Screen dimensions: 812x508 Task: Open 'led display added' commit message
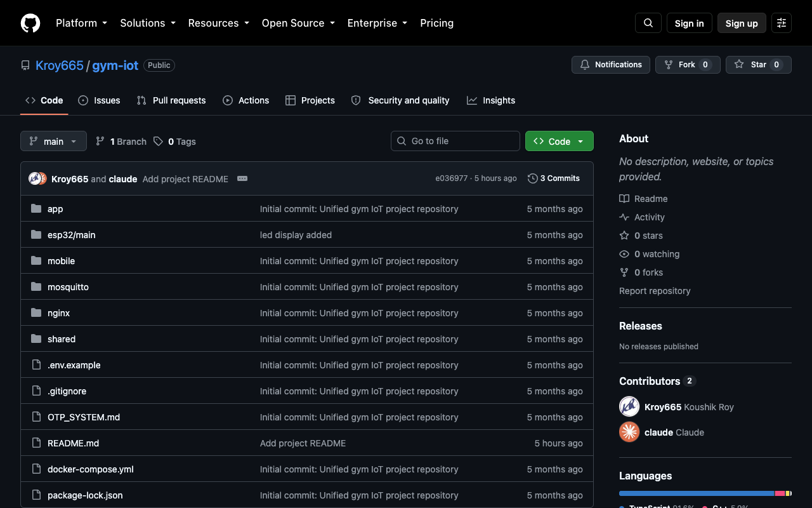[296, 235]
